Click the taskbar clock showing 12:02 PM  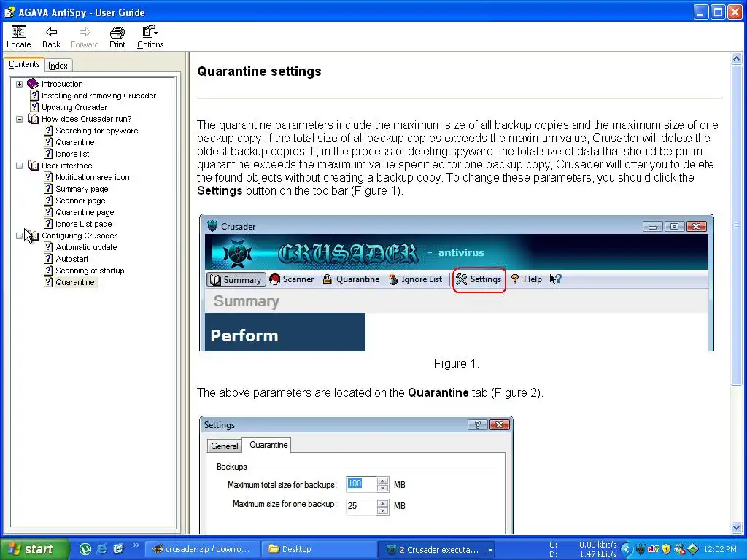click(x=719, y=550)
